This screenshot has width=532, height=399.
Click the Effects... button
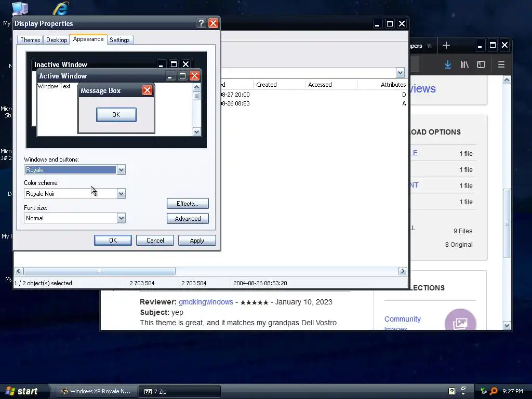188,204
